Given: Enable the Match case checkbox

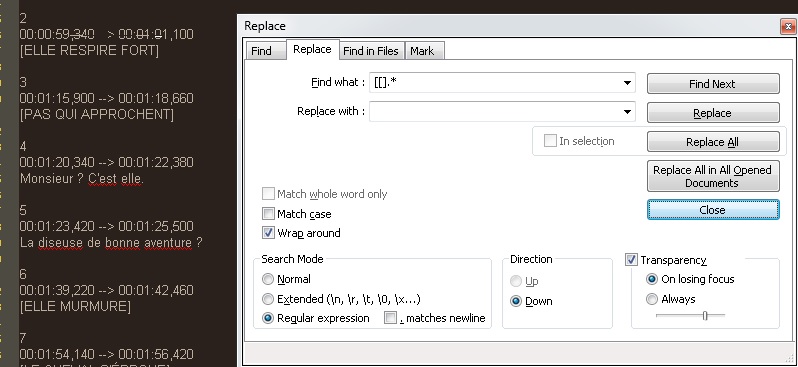Looking at the screenshot, I should 268,214.
